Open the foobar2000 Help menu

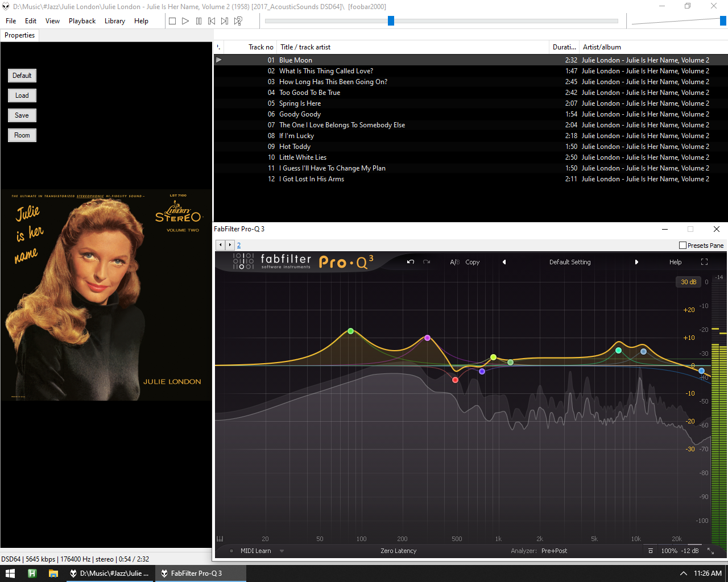coord(141,21)
